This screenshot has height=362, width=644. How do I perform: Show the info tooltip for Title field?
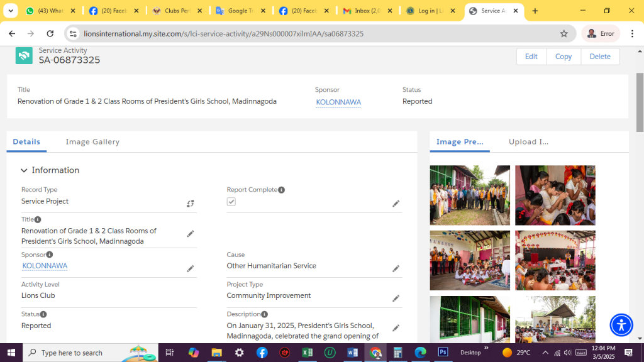[x=38, y=219]
